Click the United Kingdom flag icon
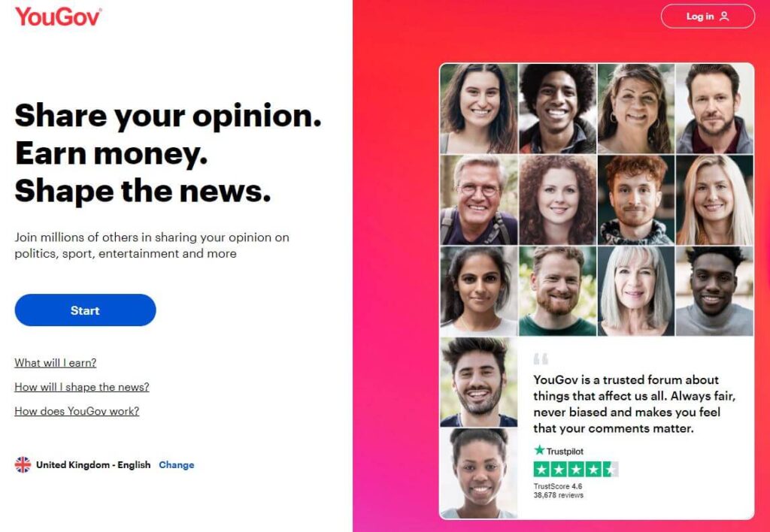 (x=23, y=464)
